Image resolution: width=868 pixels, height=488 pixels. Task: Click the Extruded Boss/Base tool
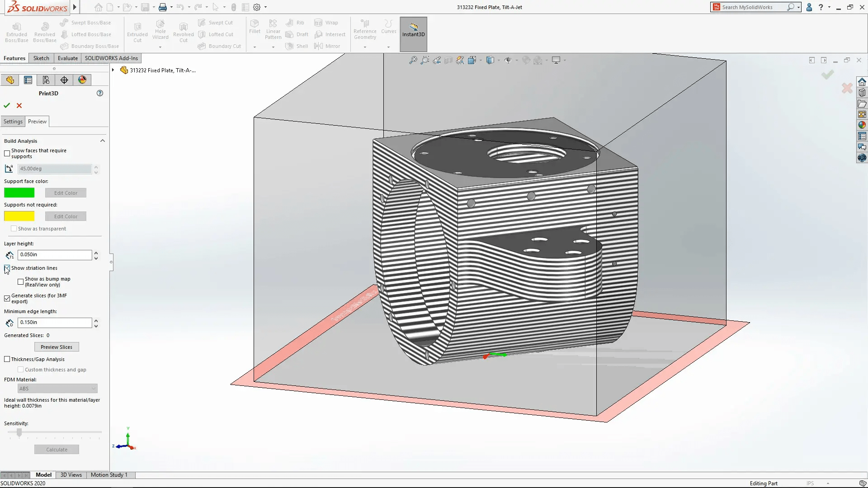17,32
